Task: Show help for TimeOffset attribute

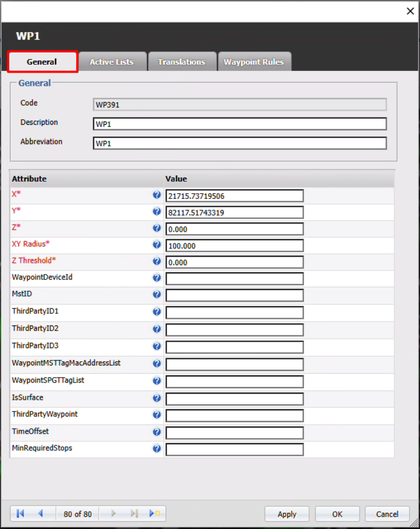Action: tap(156, 432)
